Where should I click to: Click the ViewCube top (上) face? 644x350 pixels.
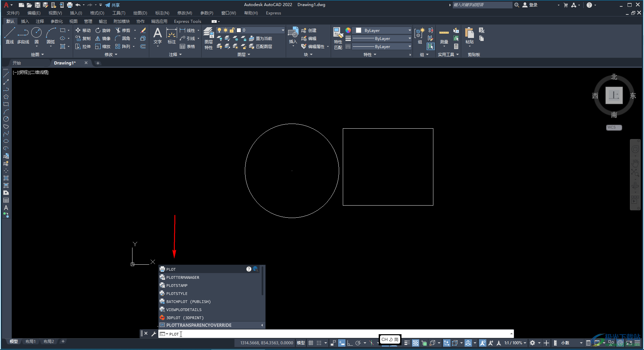[x=614, y=95]
